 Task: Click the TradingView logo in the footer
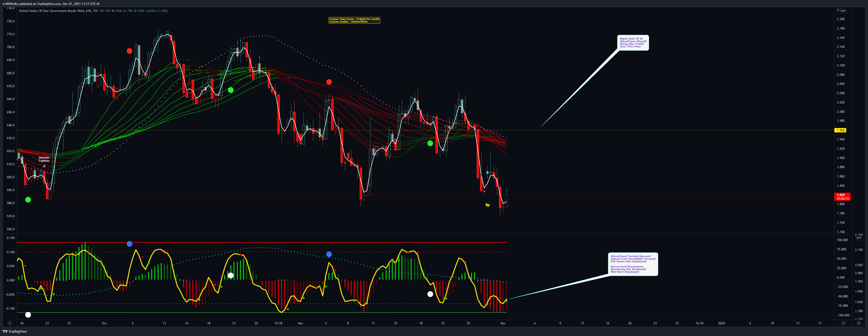point(15,331)
